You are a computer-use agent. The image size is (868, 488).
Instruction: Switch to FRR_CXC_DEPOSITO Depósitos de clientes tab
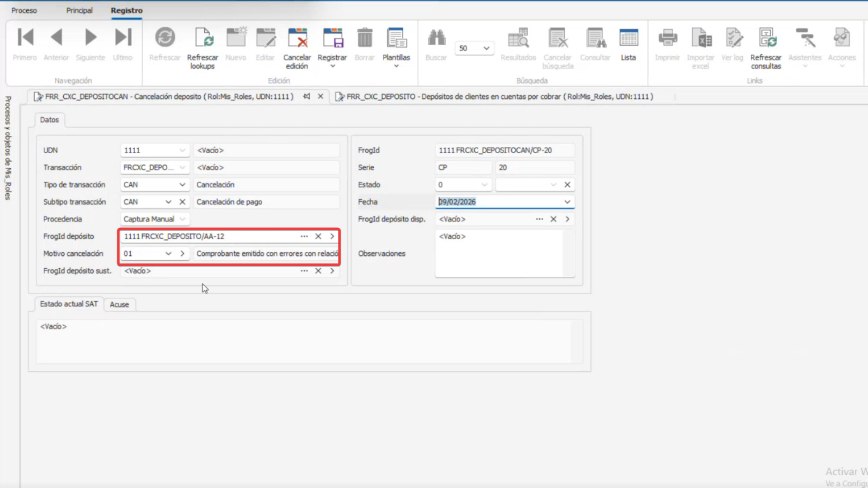[497, 97]
